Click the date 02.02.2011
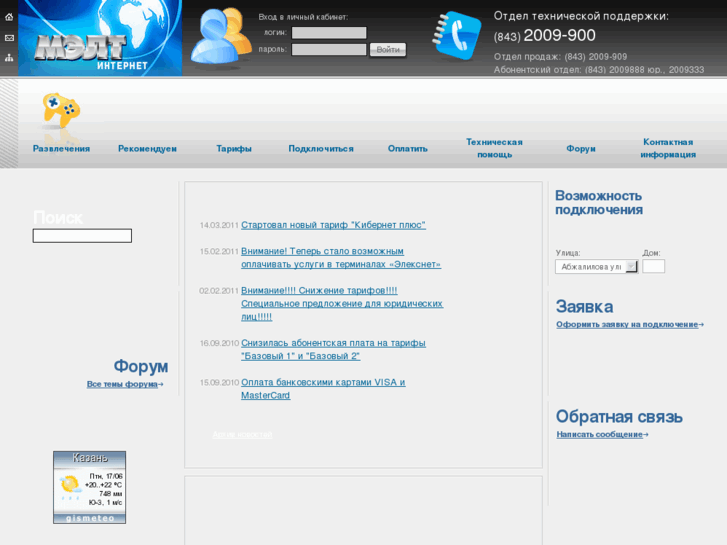727x545 pixels. pos(219,291)
